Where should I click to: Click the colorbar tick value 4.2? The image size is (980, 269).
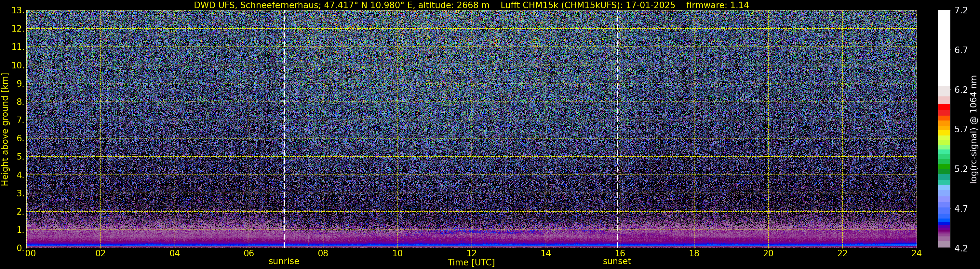tap(961, 248)
